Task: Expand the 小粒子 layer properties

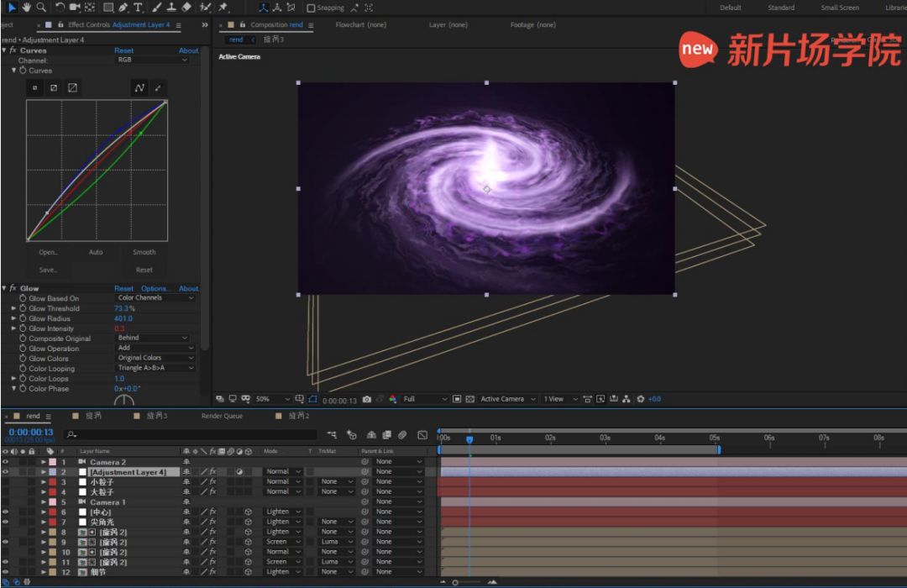Action: coord(44,482)
